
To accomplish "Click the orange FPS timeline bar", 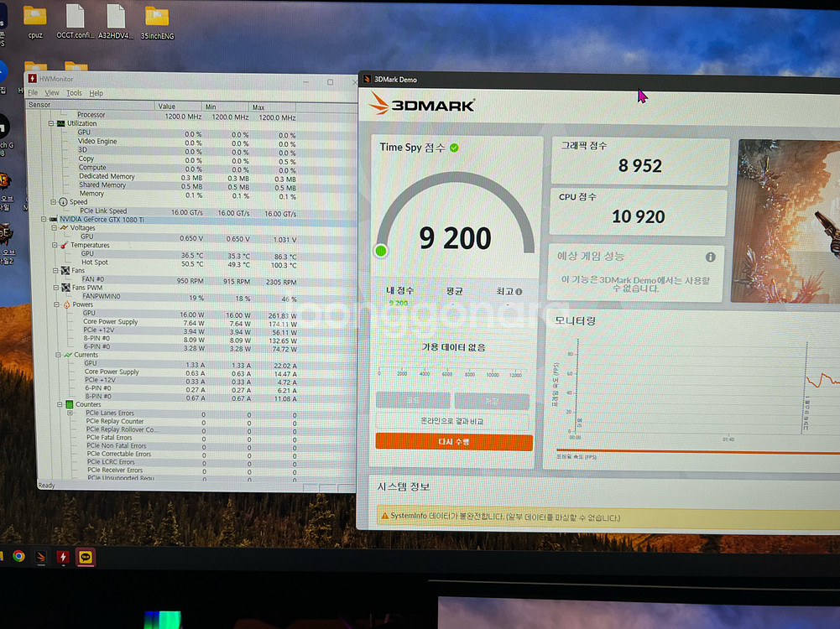I will (x=698, y=451).
